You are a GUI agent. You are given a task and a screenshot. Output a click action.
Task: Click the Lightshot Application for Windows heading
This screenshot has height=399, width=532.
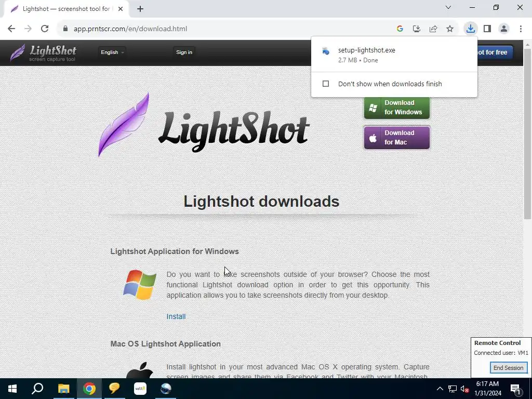175,251
